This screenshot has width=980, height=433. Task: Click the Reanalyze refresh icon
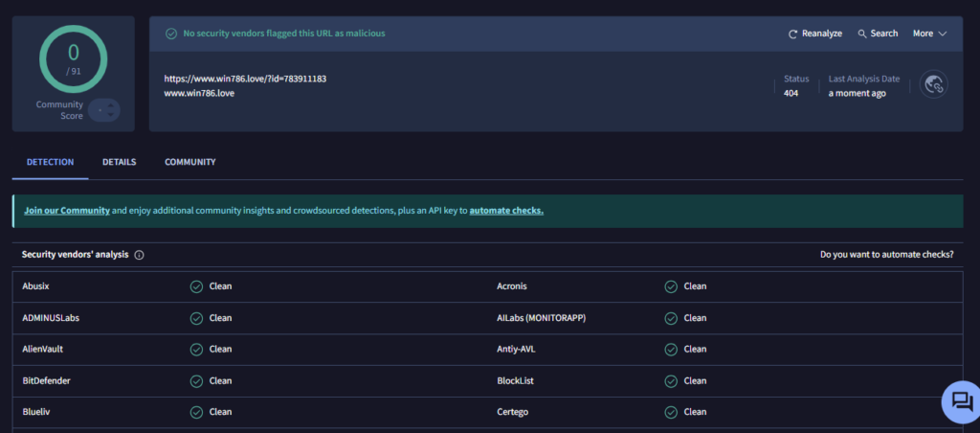tap(792, 34)
